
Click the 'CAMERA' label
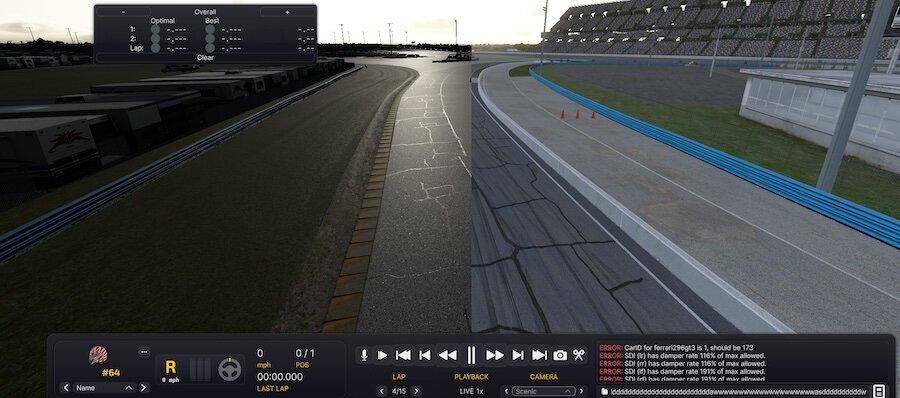click(x=544, y=377)
